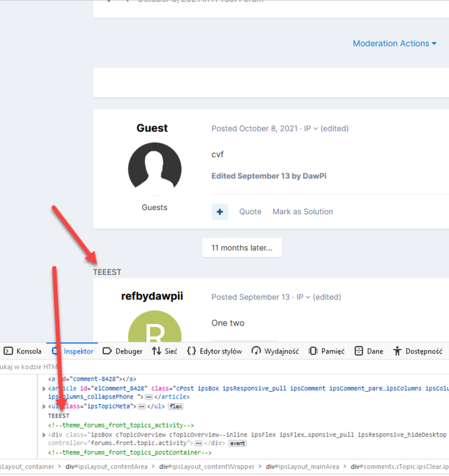
Task: Expand the article elComment_8428 node
Action: pos(44,388)
